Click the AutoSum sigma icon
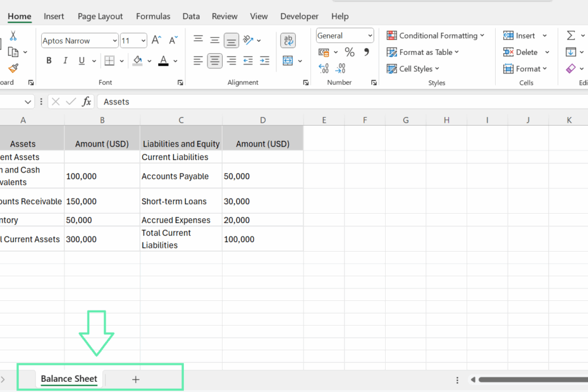The image size is (588, 392). [571, 35]
